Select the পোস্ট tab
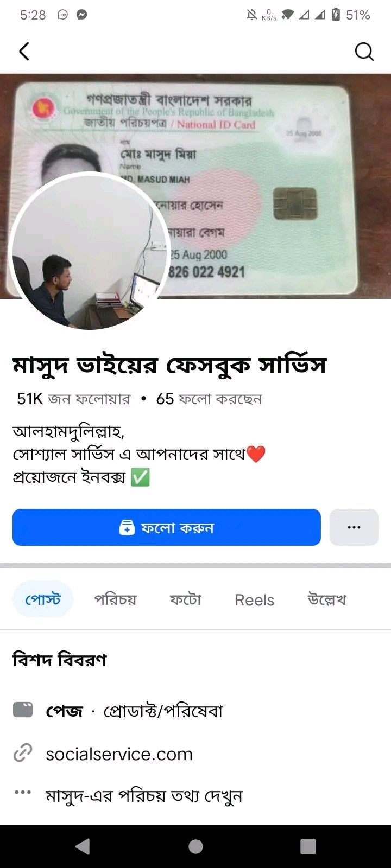This screenshot has width=391, height=868. pyautogui.click(x=43, y=599)
